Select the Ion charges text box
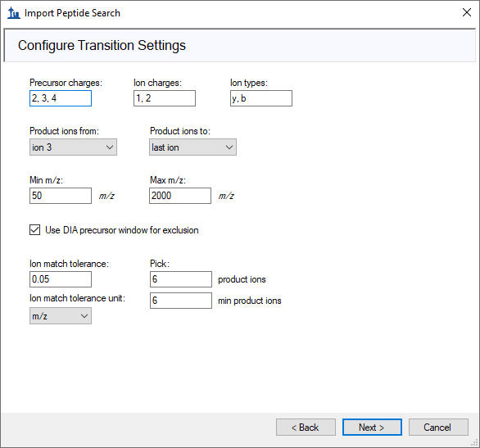480x448 pixels. pyautogui.click(x=165, y=98)
